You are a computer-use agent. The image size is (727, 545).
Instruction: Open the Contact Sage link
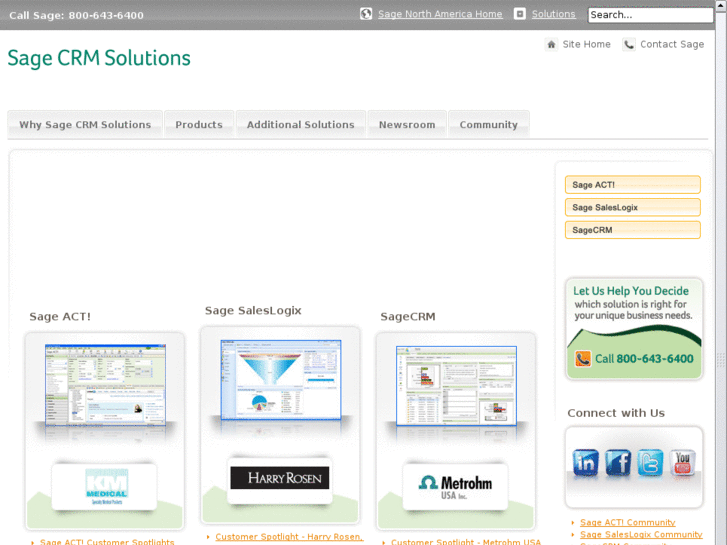(672, 44)
